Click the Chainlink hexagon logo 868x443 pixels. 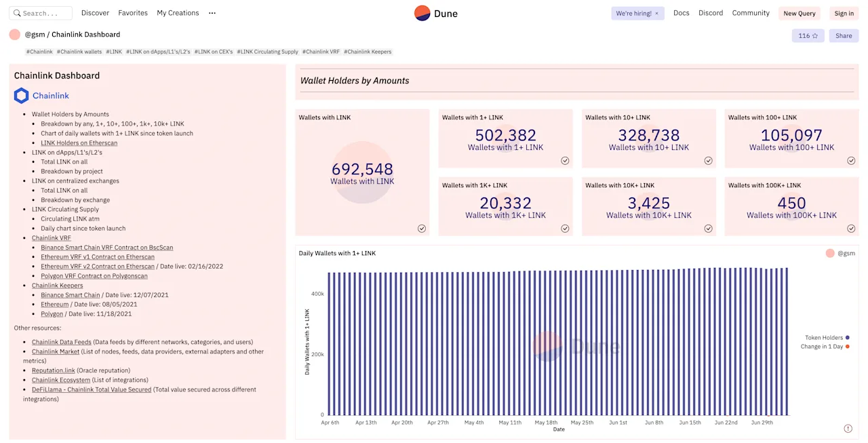tap(22, 96)
